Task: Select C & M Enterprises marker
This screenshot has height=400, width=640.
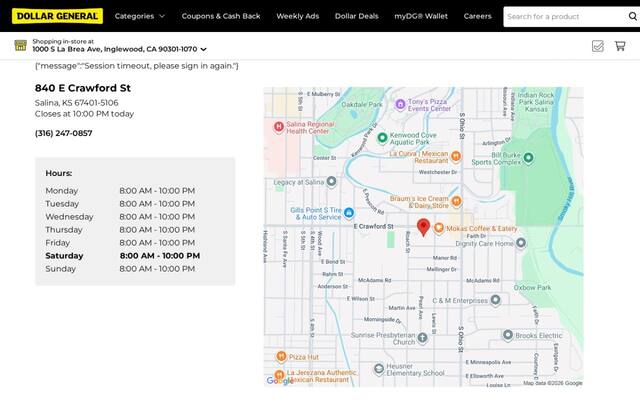Action: pos(495,300)
